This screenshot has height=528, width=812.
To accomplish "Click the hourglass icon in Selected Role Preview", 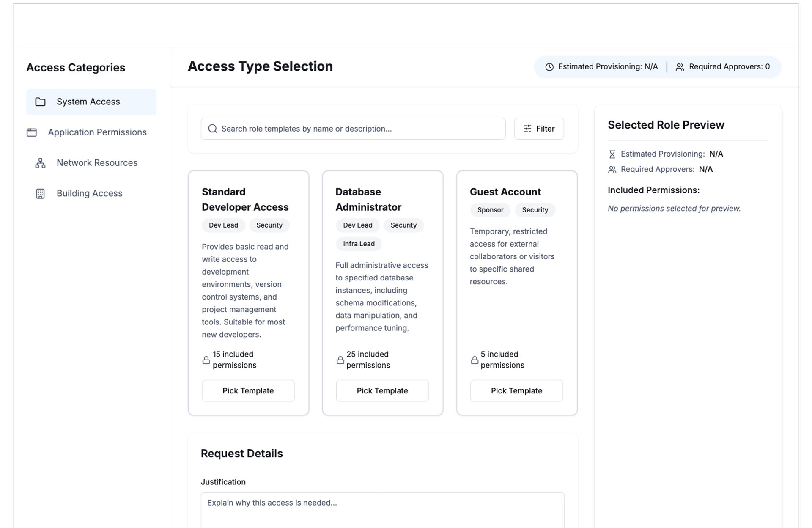I will (612, 154).
